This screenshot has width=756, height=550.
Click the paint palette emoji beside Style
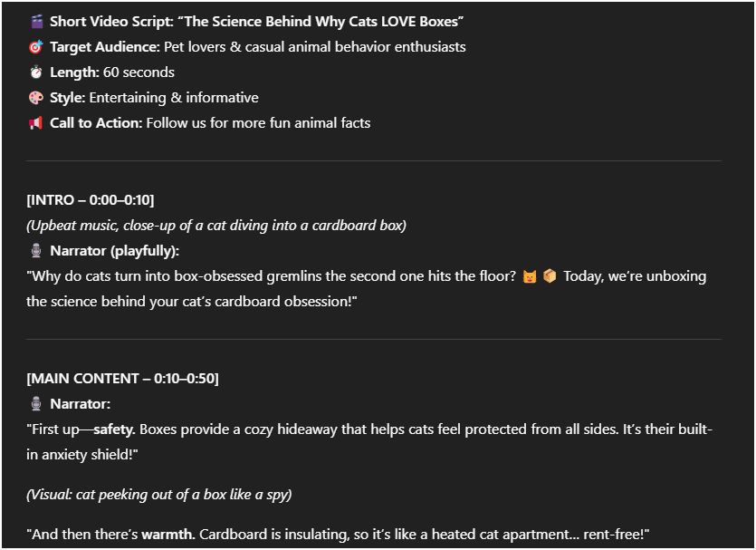[x=36, y=98]
